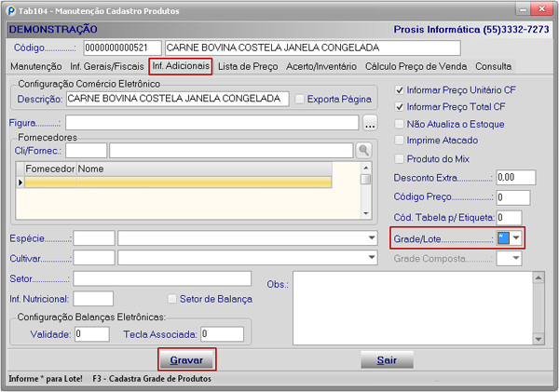This screenshot has width=559, height=392.
Task: Click the Fornecedores grid scrollbar thumb
Action: pos(365,180)
